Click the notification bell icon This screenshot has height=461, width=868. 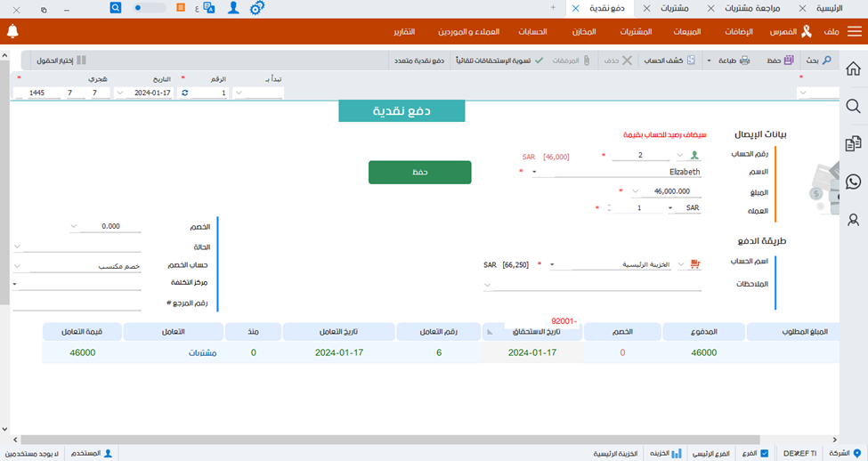(12, 32)
